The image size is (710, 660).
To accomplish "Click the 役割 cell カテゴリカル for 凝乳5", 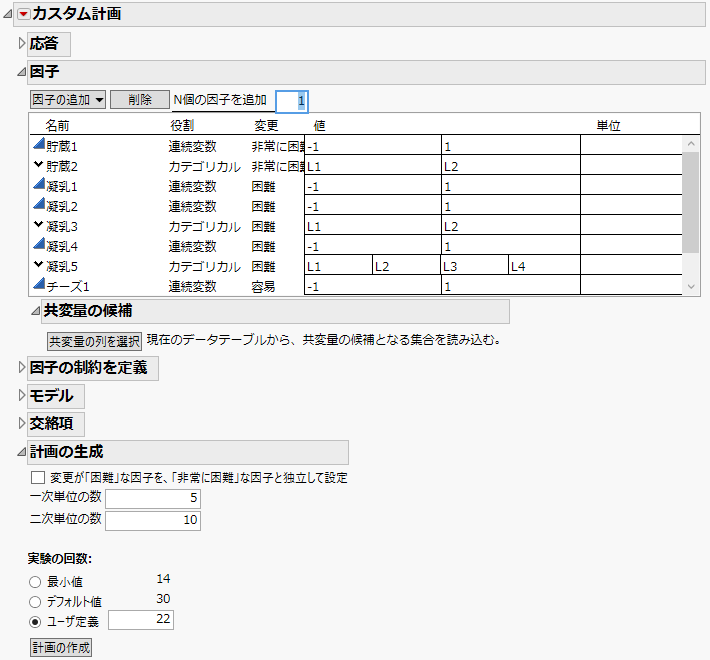I will pos(204,266).
